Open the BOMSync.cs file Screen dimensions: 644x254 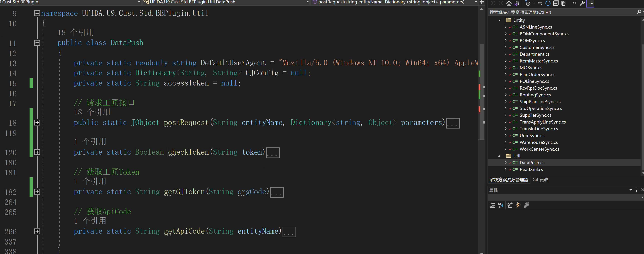coord(532,40)
